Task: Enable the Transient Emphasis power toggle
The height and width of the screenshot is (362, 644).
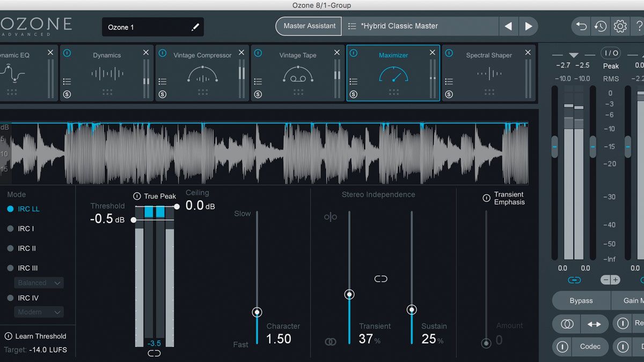Action: 488,197
